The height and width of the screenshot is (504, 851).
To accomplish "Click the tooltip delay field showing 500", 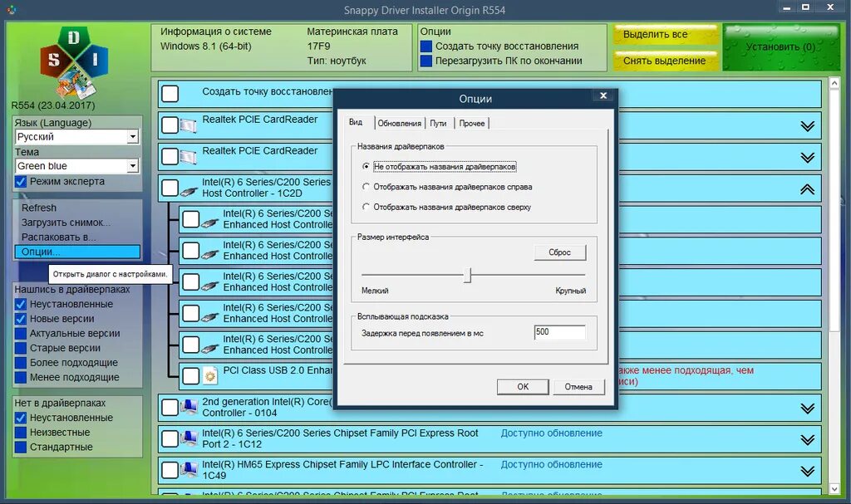I will pos(559,332).
